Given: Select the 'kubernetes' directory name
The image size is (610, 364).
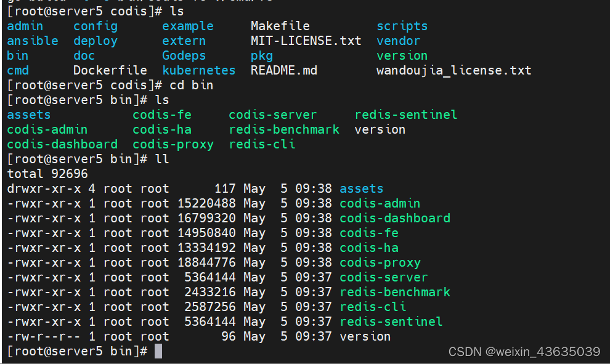Looking at the screenshot, I should pyautogui.click(x=198, y=70).
